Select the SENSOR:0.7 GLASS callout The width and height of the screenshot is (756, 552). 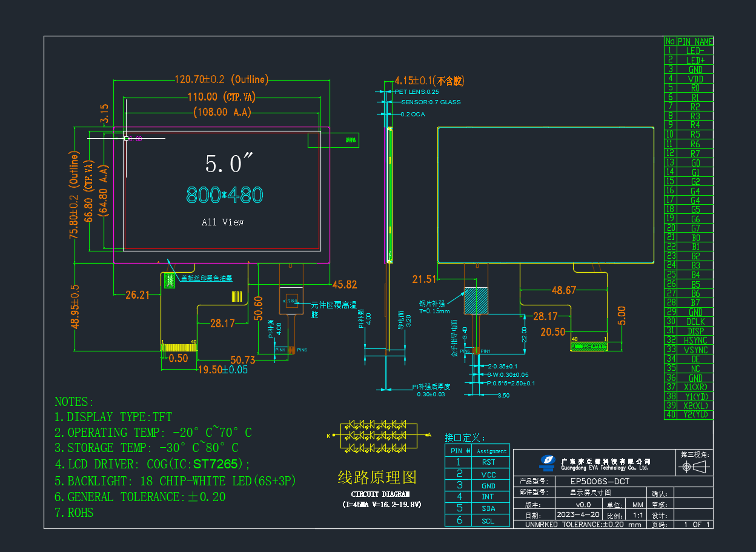click(431, 102)
